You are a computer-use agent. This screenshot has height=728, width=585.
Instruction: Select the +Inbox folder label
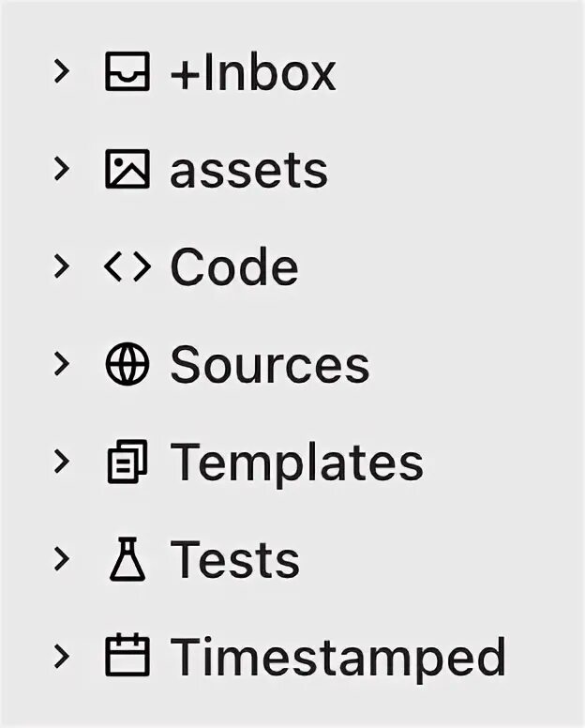252,73
